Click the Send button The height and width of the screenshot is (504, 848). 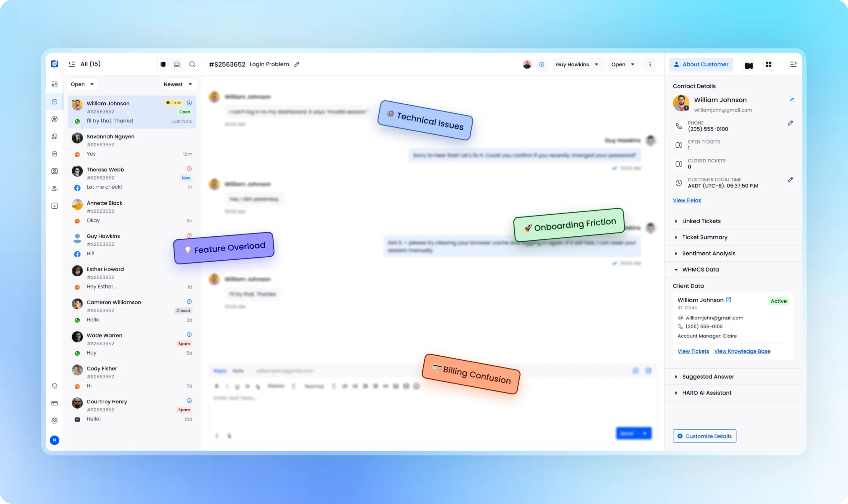pyautogui.click(x=634, y=433)
